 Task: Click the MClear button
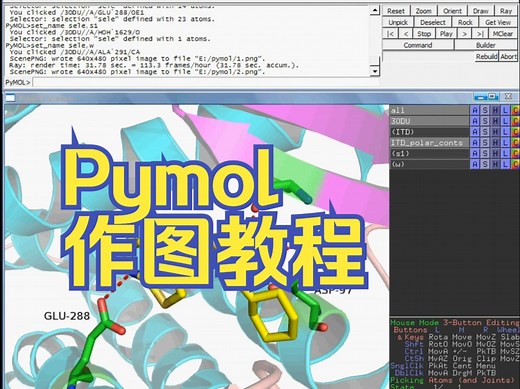(x=503, y=34)
